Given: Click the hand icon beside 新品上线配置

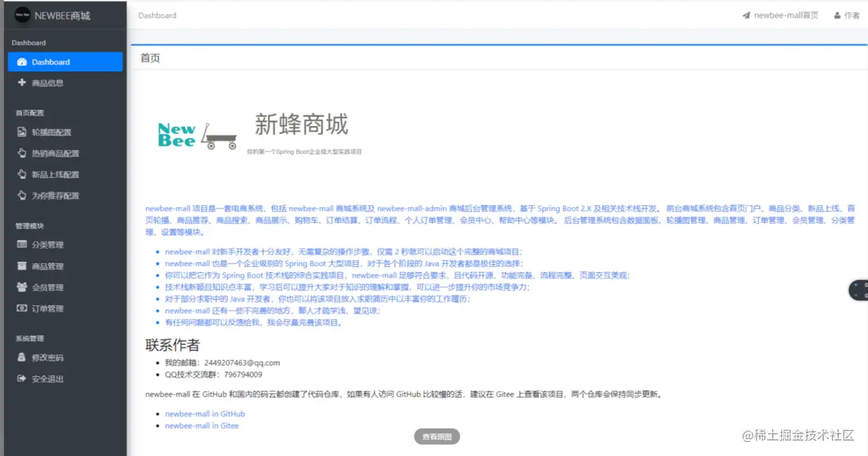Looking at the screenshot, I should click(x=22, y=174).
